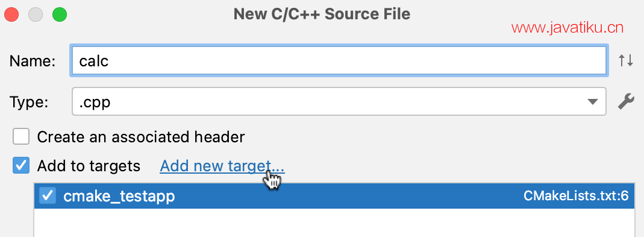This screenshot has width=644, height=237.
Task: Close the New C/C++ Source File dialog
Action: coord(11,15)
